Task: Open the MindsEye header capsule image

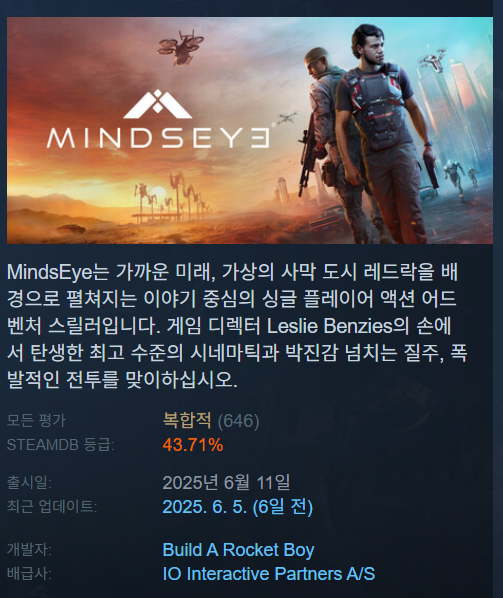Action: click(250, 130)
